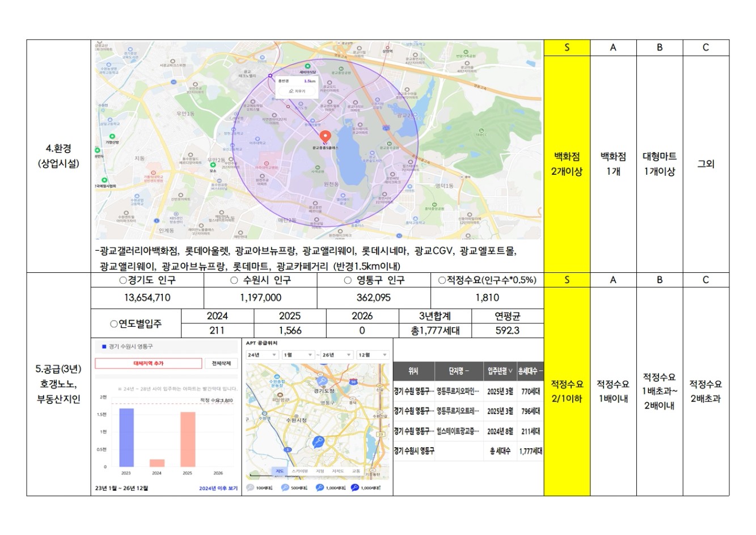Click the 1,000세대↓ legend icon

click(x=320, y=487)
